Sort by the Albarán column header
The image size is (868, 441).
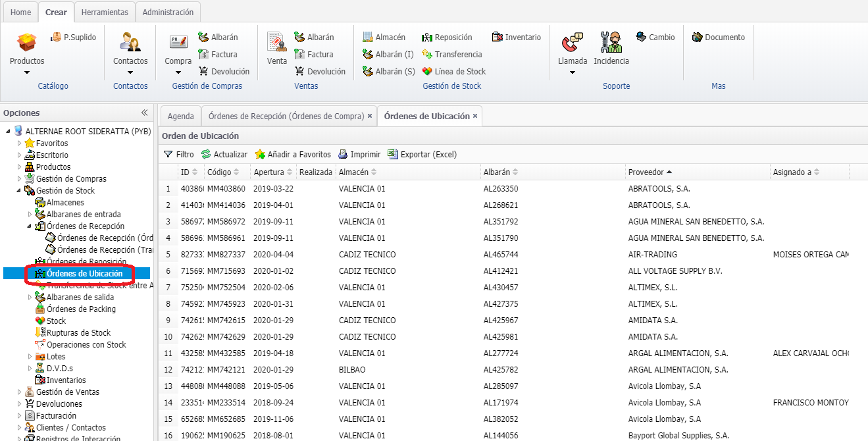pos(553,172)
